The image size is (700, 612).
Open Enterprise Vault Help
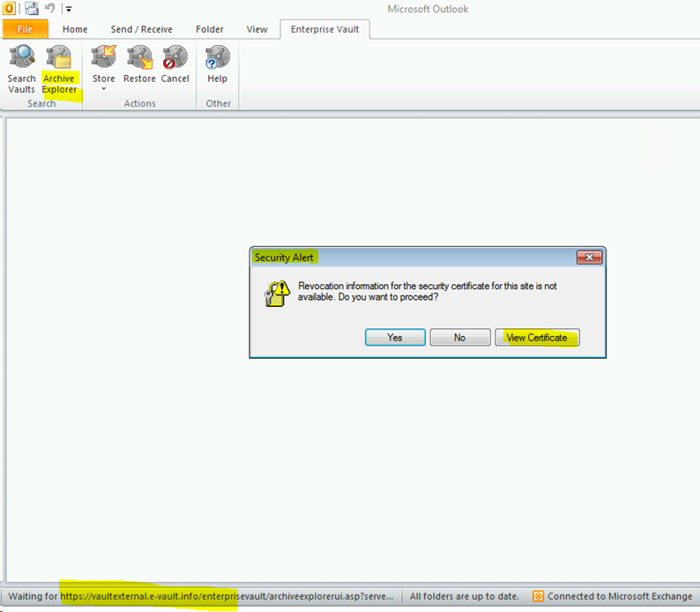217,67
